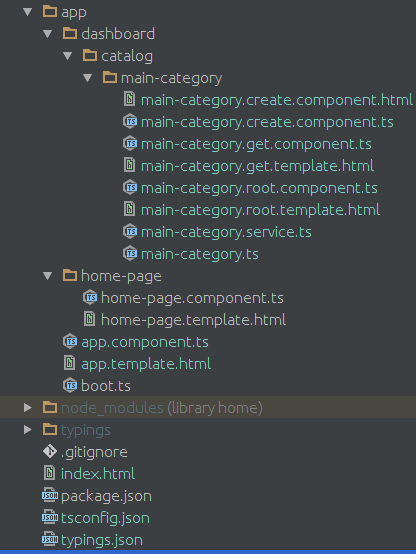The image size is (416, 554).
Task: Select file boot.ts
Action: 106,386
